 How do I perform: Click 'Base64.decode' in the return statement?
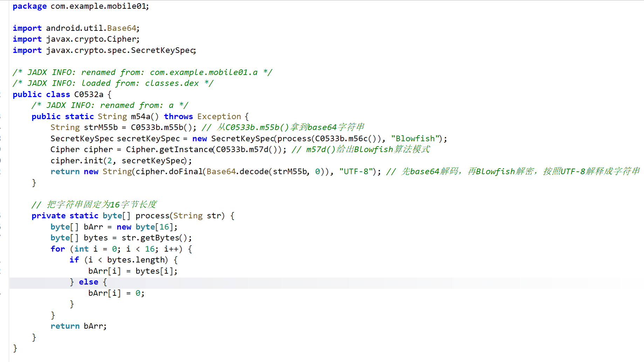[237, 171]
